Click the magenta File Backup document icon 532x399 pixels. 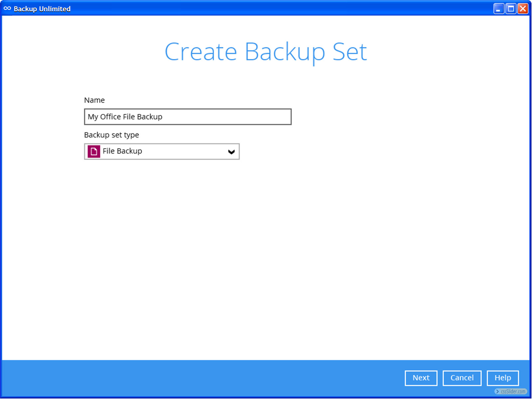(x=94, y=152)
